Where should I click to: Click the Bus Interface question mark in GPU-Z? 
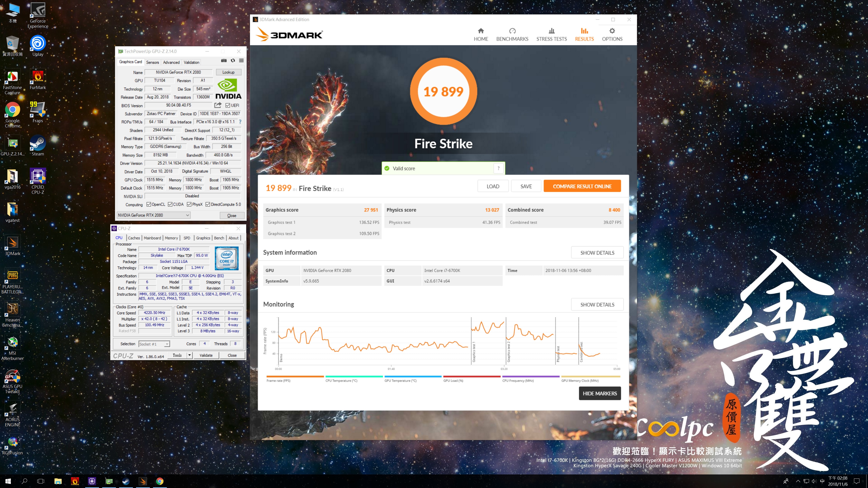[x=240, y=122]
